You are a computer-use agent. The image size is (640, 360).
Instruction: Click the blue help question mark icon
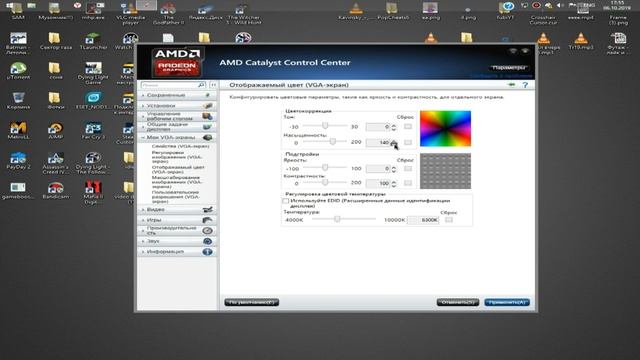point(525,85)
